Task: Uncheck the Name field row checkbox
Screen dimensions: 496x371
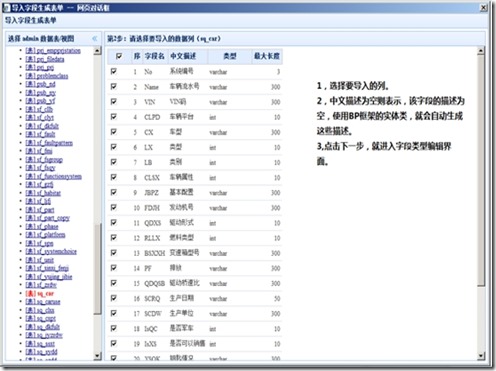Action: pos(114,86)
